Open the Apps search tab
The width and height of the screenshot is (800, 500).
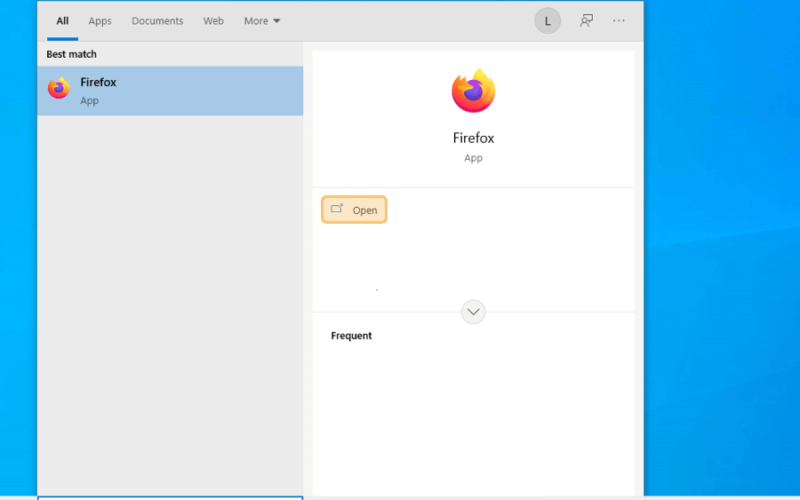(99, 21)
